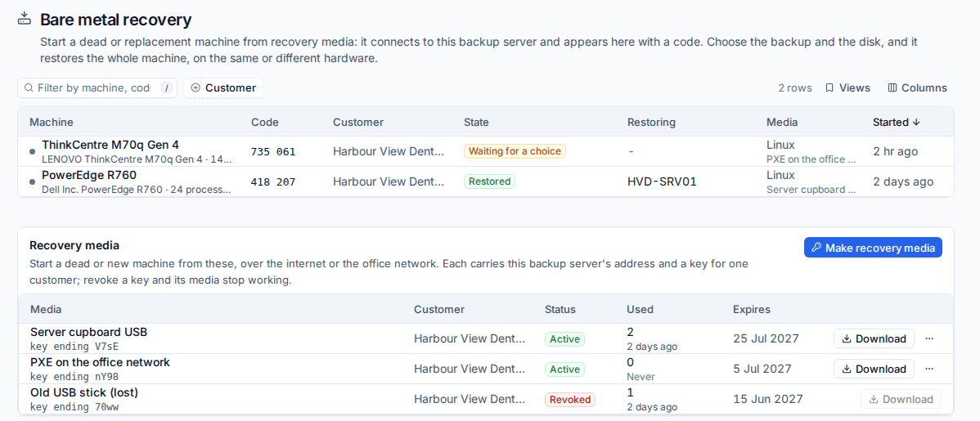Download PXE on the office network media

(874, 369)
